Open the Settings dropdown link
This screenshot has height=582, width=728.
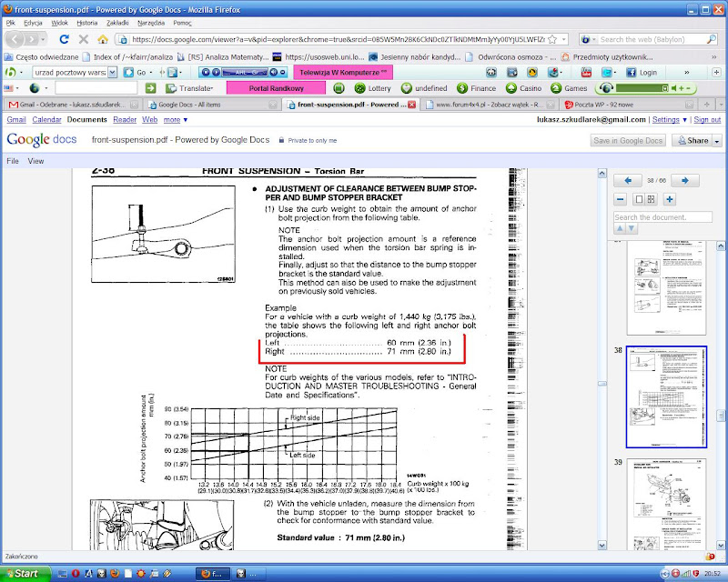(669, 120)
